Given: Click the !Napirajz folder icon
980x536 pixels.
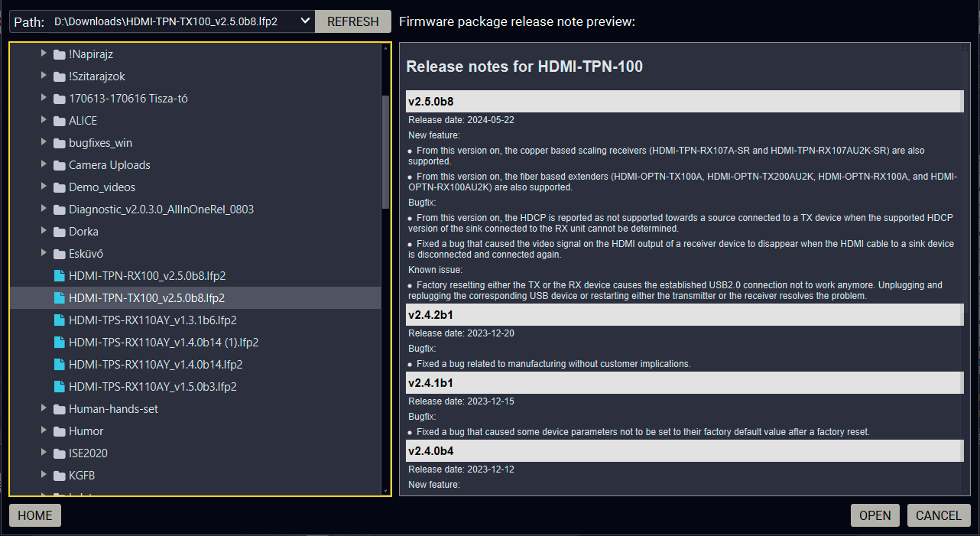Looking at the screenshot, I should (x=60, y=54).
